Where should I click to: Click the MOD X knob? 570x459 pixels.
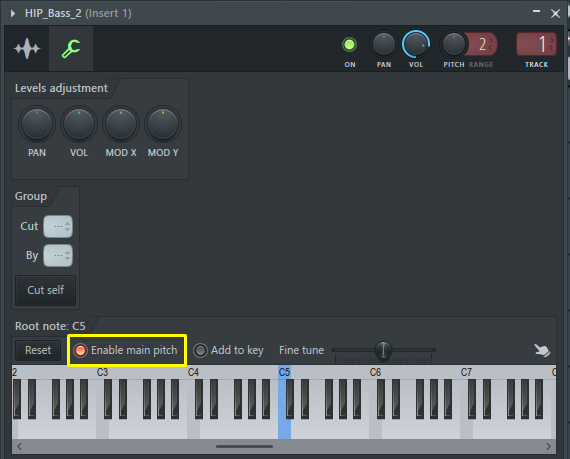coord(121,124)
